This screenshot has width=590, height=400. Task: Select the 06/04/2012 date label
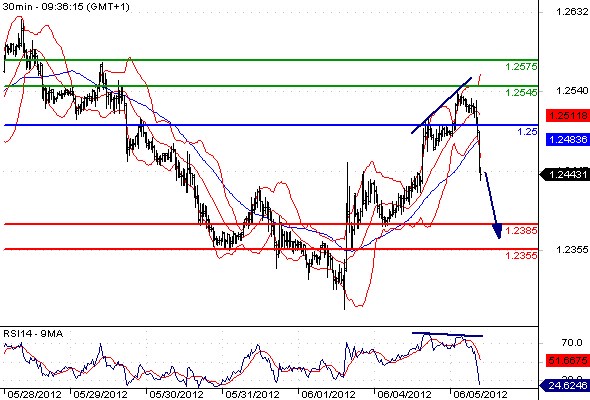click(x=404, y=394)
